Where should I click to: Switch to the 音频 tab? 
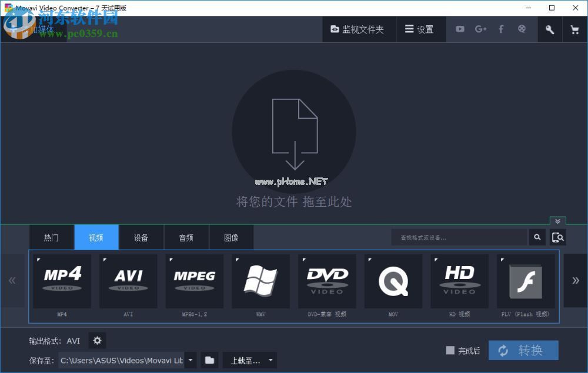tap(186, 237)
